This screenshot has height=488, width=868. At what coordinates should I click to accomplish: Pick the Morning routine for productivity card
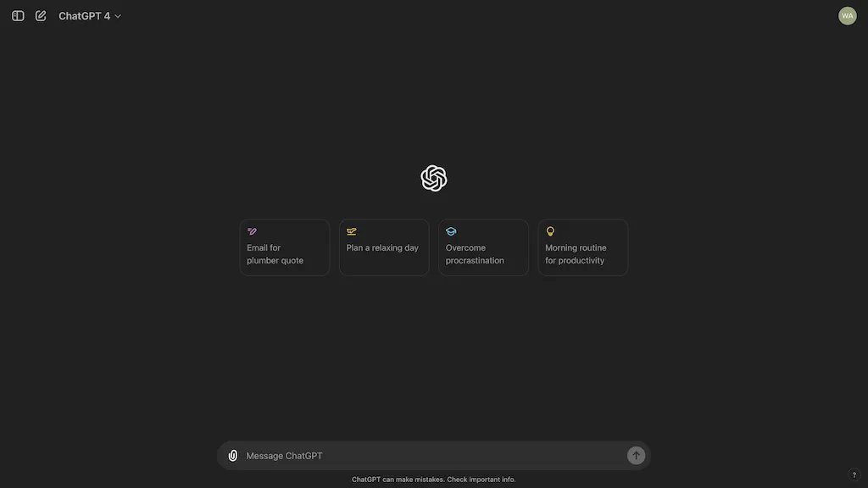[x=583, y=247]
